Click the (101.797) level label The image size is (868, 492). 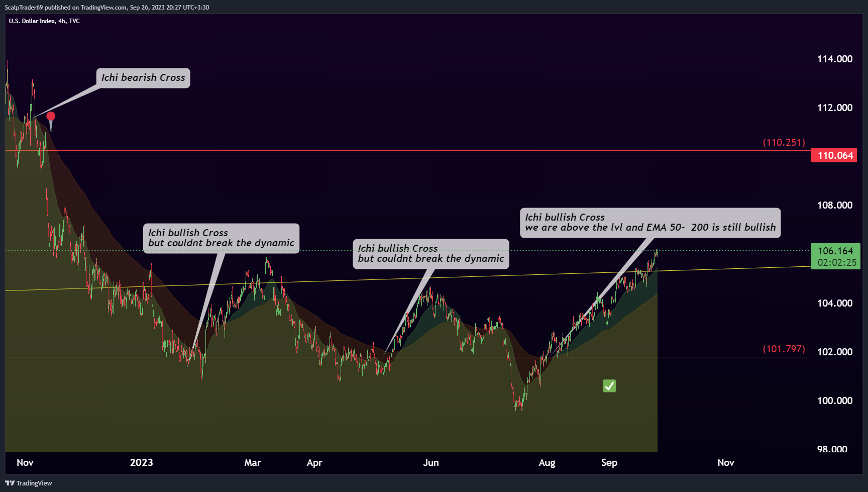pyautogui.click(x=784, y=349)
